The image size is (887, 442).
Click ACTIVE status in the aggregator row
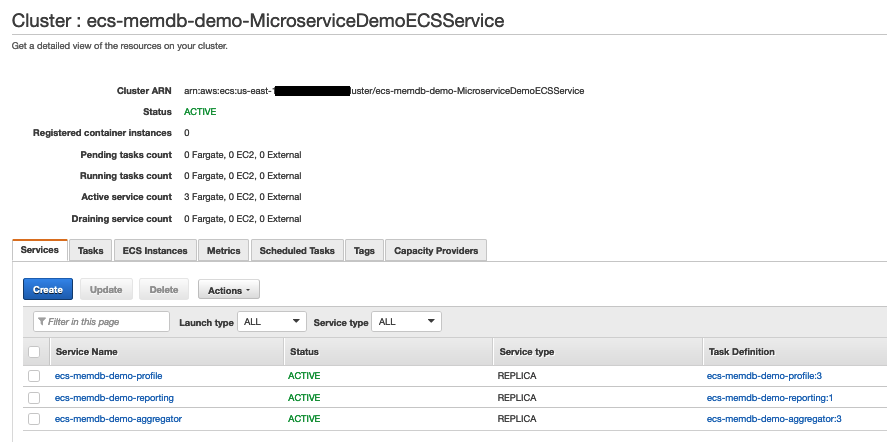tap(304, 419)
